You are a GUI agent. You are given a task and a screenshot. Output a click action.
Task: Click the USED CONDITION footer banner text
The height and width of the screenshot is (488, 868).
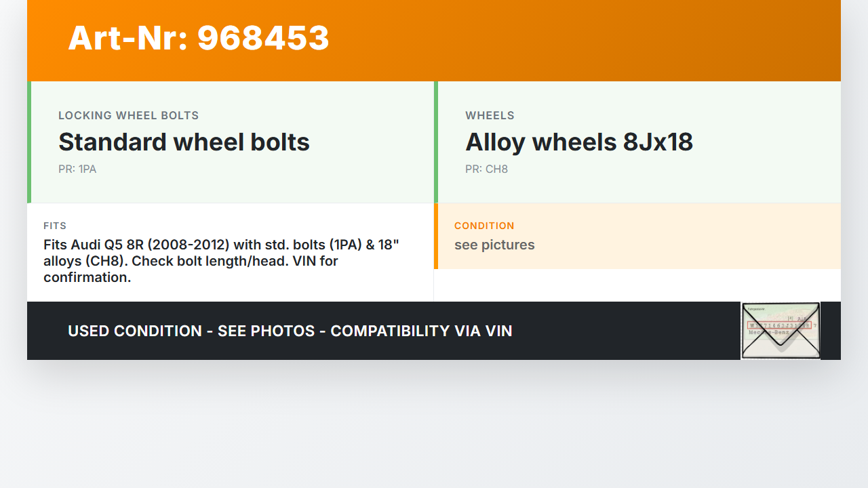point(290,331)
